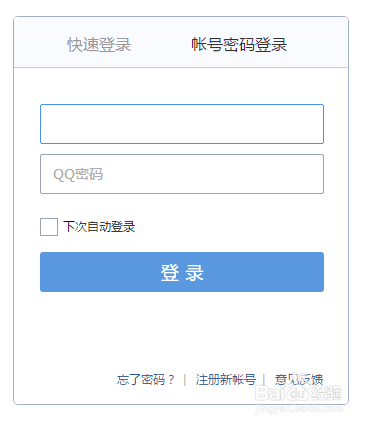This screenshot has width=372, height=426.
Task: Tick the auto-login next time box
Action: pyautogui.click(x=49, y=227)
